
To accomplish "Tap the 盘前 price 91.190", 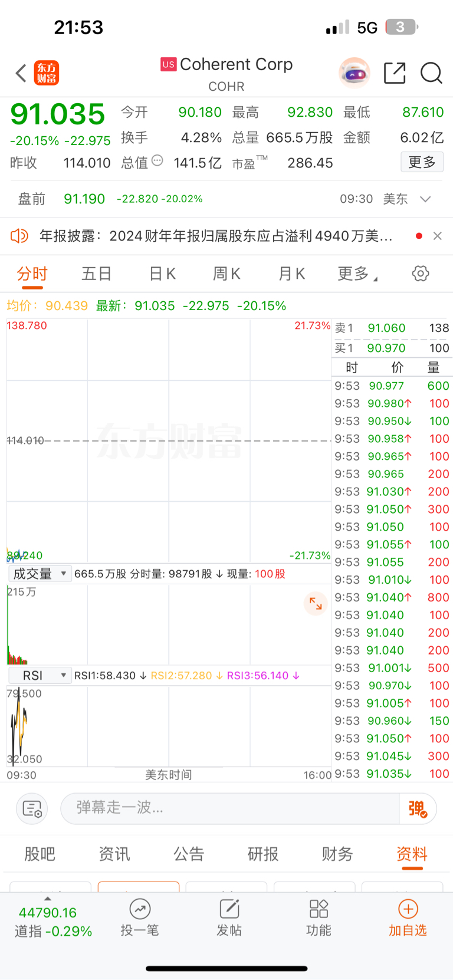I will coord(84,199).
